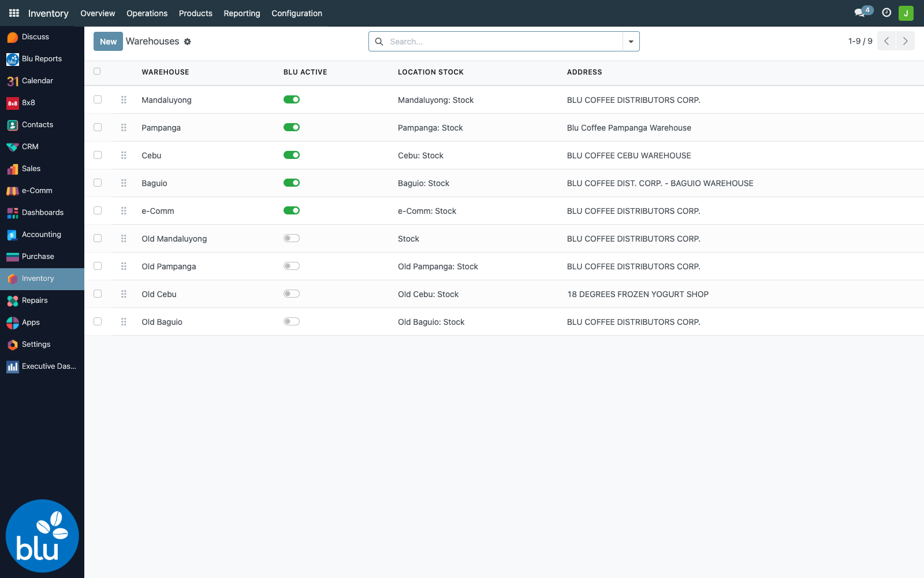
Task: Open Apps from sidebar
Action: point(42,323)
